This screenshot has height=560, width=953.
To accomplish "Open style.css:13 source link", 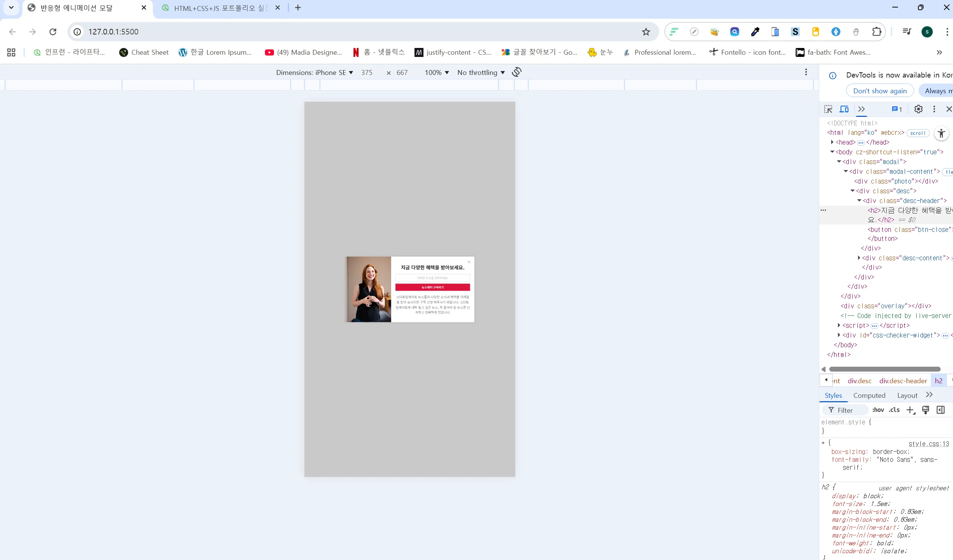I will click(x=928, y=444).
